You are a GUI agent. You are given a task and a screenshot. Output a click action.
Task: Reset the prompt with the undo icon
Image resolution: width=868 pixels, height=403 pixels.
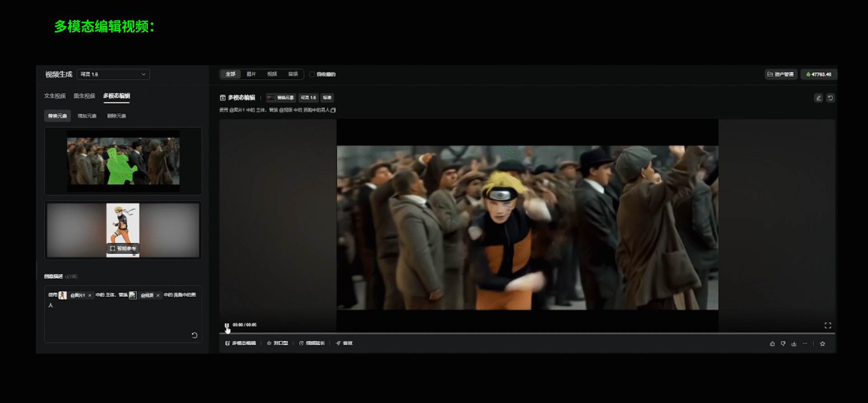tap(194, 335)
